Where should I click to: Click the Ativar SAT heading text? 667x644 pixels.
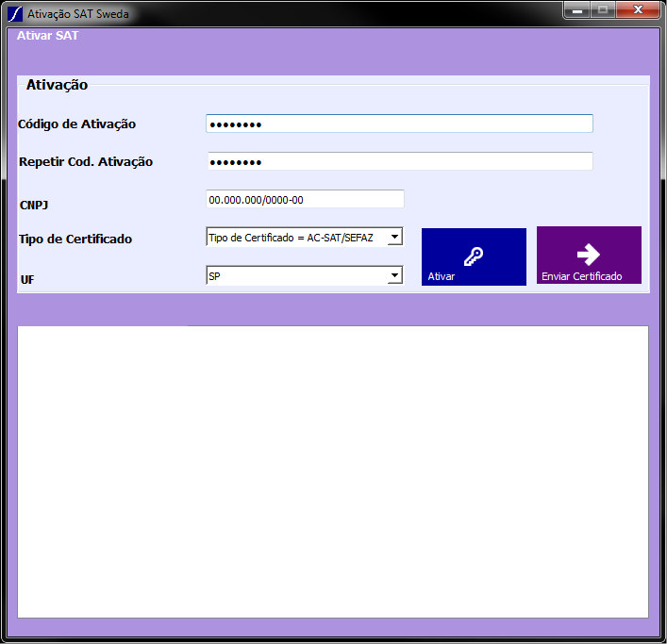pyautogui.click(x=47, y=36)
